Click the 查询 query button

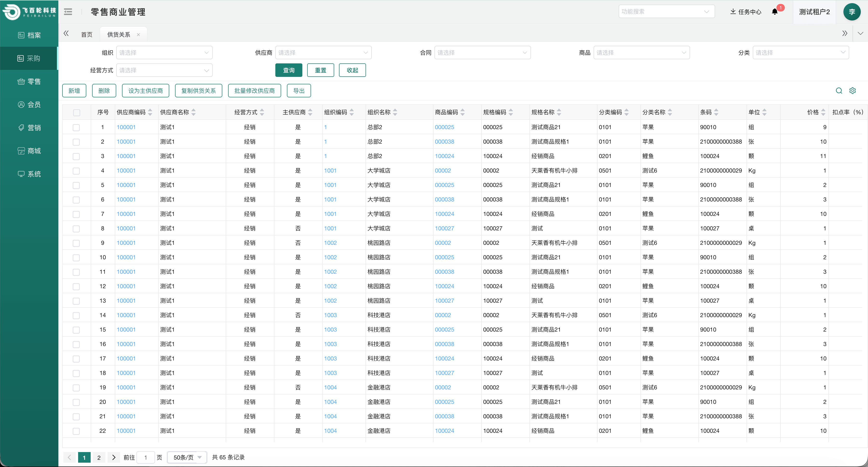coord(288,70)
